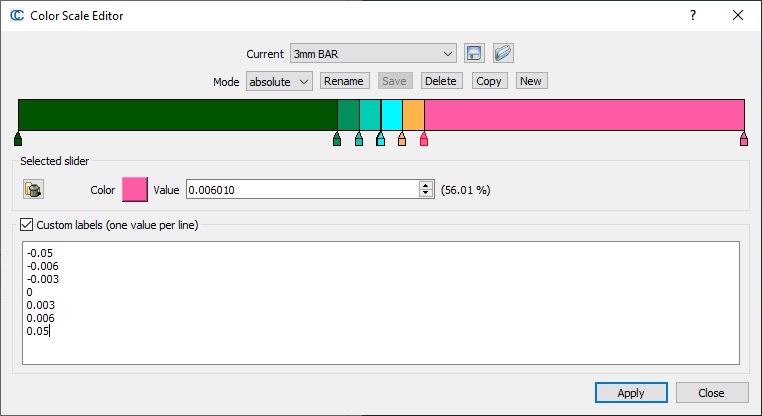
Task: Click the delete selected slider icon
Action: 33,189
